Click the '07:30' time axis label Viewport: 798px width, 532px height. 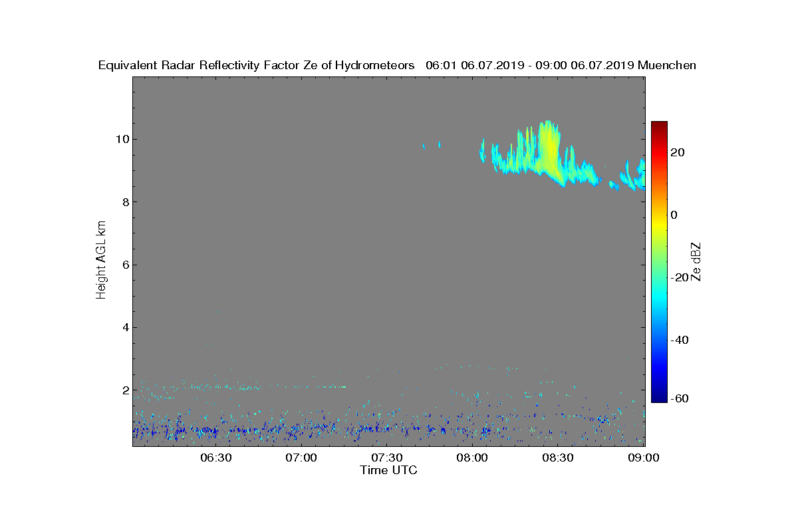[x=387, y=458]
